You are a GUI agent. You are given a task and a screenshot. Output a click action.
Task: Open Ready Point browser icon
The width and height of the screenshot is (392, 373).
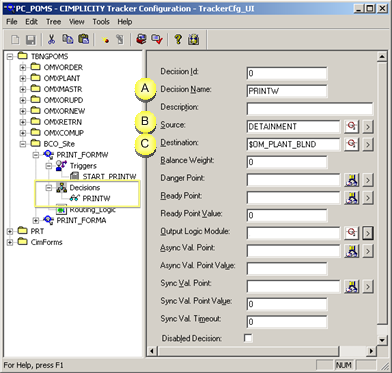click(351, 198)
